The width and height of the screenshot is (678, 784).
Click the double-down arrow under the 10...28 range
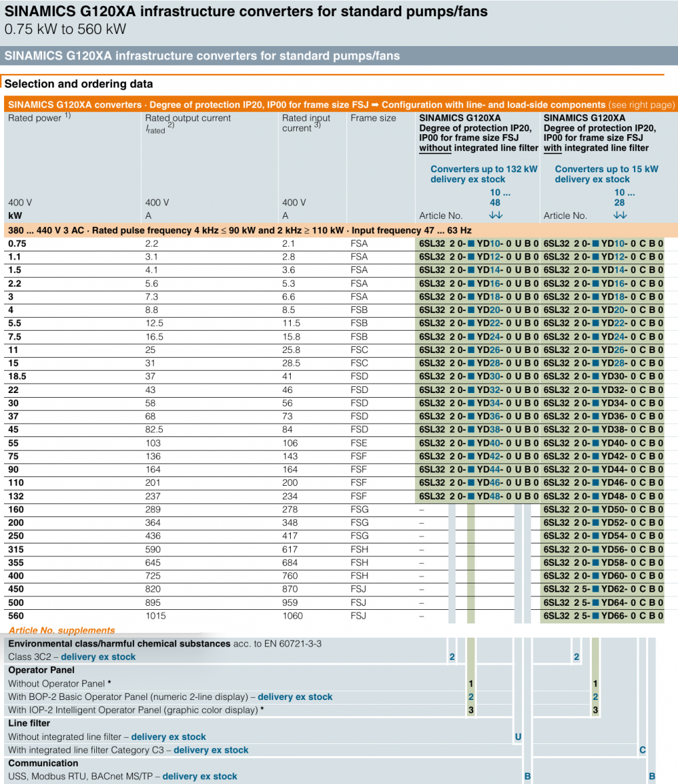pos(620,215)
